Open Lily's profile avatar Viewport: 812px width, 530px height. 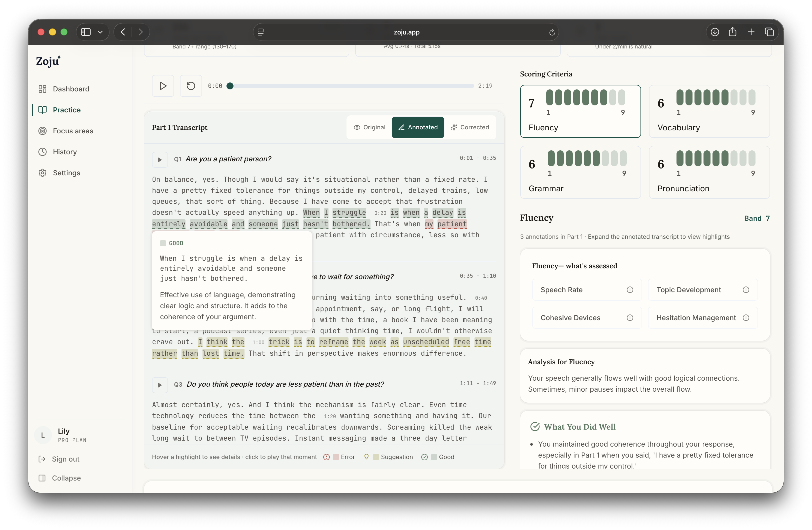(x=43, y=435)
